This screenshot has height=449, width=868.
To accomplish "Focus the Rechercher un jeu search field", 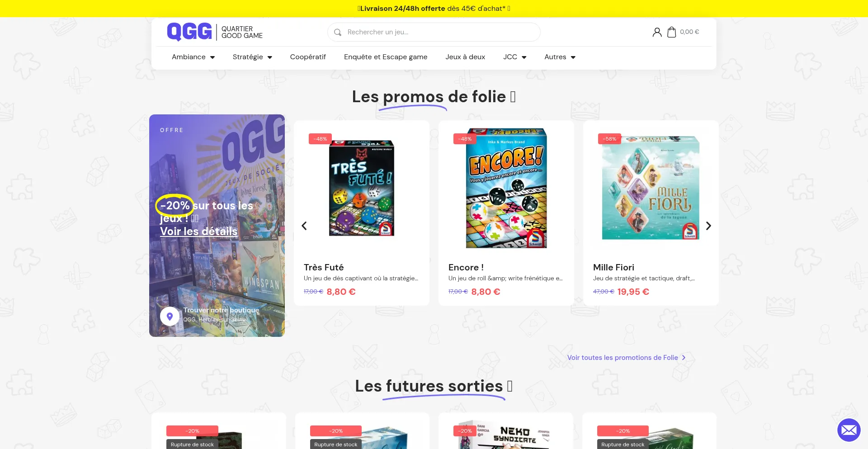I will pyautogui.click(x=434, y=32).
